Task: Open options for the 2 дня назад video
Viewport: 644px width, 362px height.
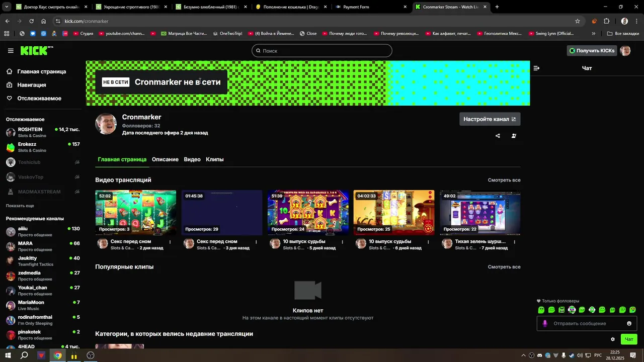Action: tap(170, 242)
